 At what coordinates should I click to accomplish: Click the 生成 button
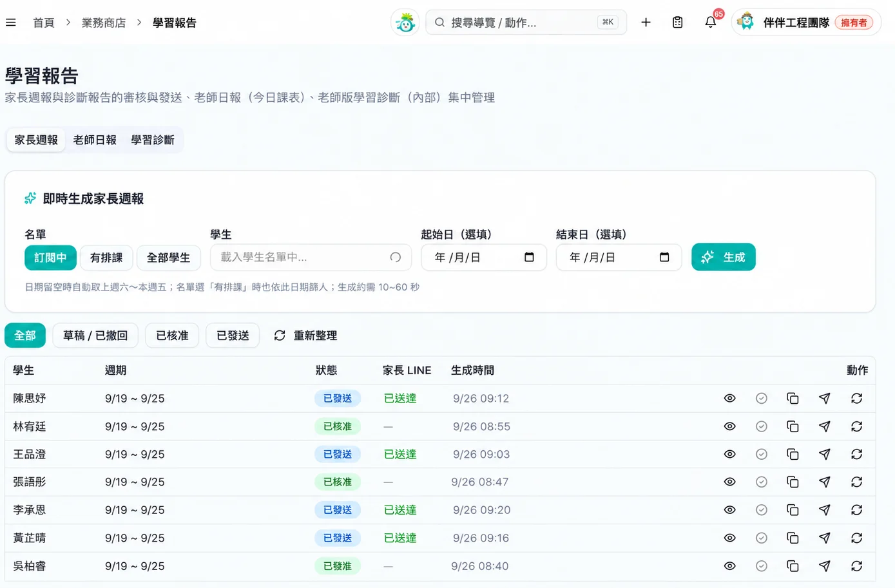click(724, 257)
